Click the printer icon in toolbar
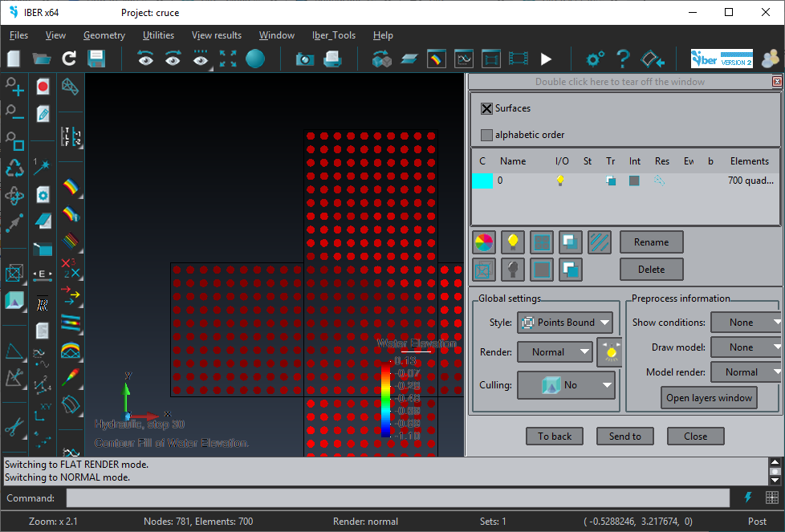 [x=332, y=59]
